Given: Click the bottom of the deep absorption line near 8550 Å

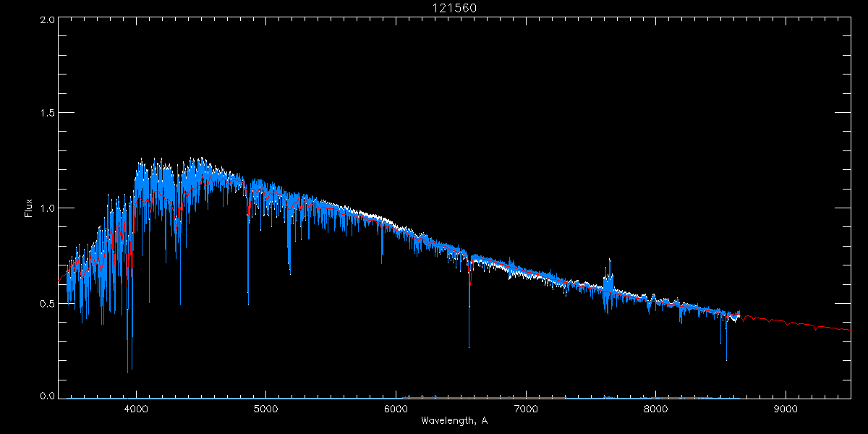Looking at the screenshot, I should 726,359.
